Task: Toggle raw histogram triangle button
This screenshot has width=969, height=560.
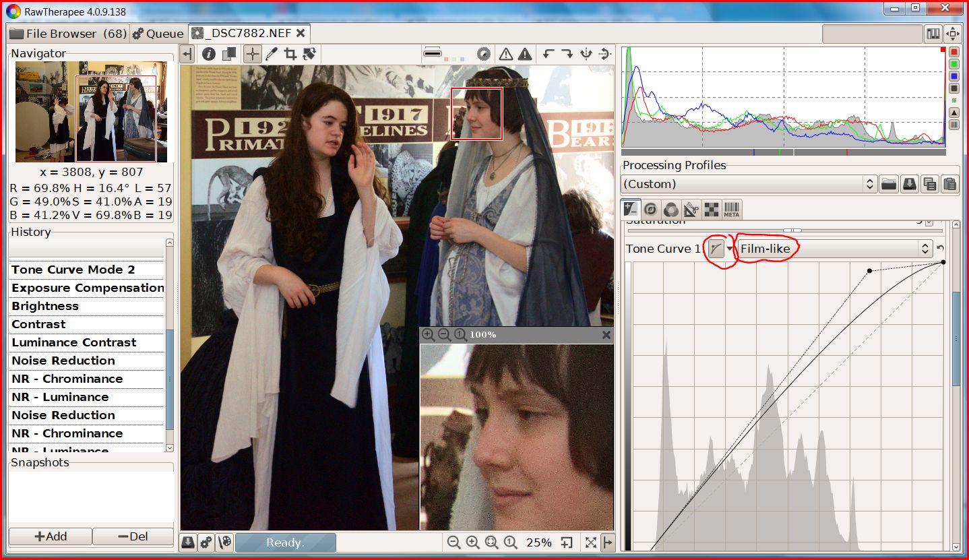Action: 954,113
